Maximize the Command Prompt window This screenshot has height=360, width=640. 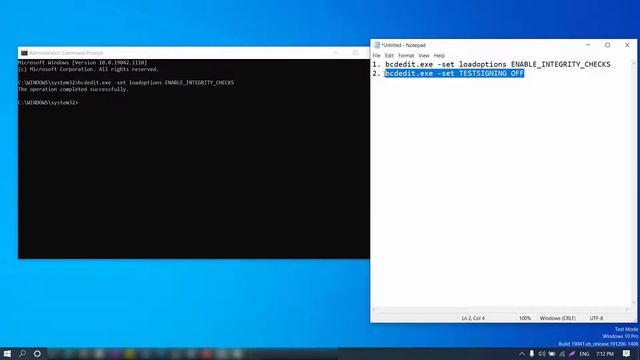pos(355,53)
